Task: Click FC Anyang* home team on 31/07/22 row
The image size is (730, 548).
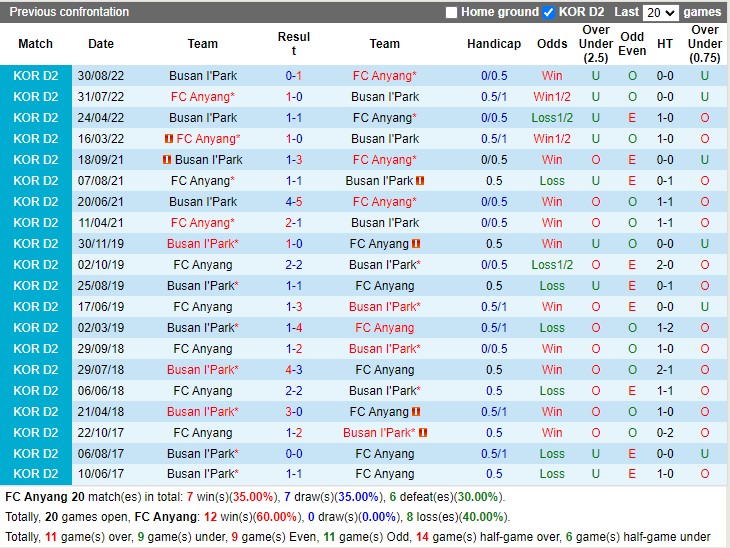Action: pyautogui.click(x=203, y=97)
